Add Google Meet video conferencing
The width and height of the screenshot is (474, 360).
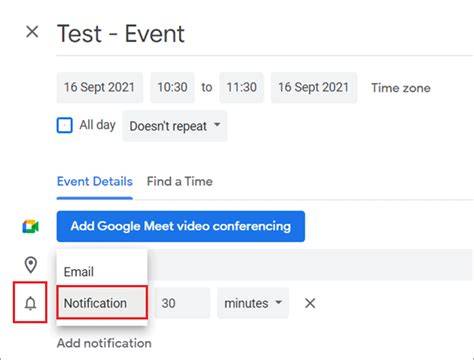(181, 226)
